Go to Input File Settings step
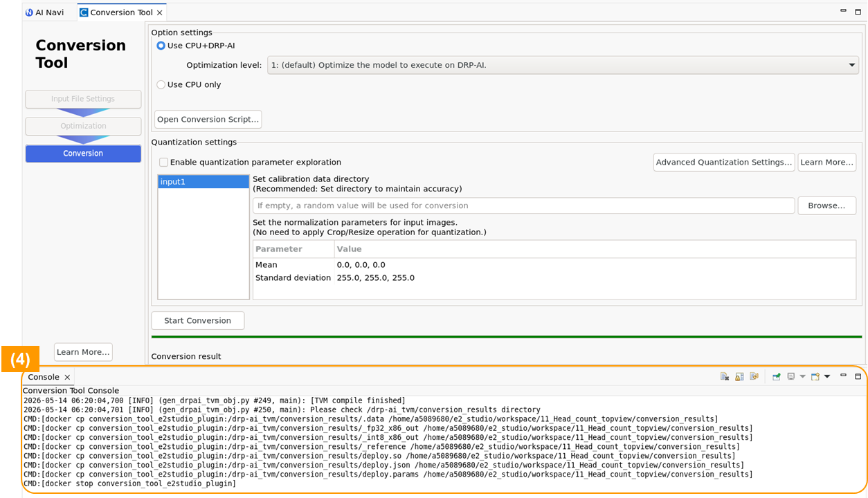This screenshot has height=498, width=868. point(83,99)
